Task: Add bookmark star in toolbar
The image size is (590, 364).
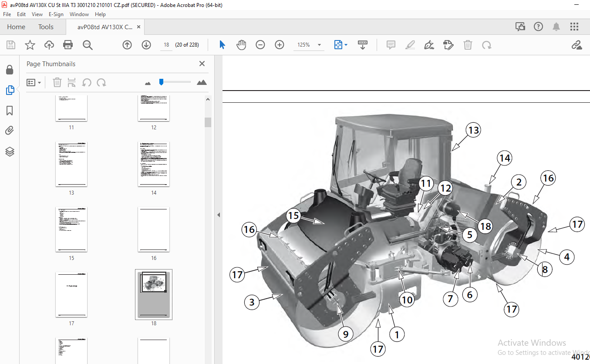Action: 30,45
